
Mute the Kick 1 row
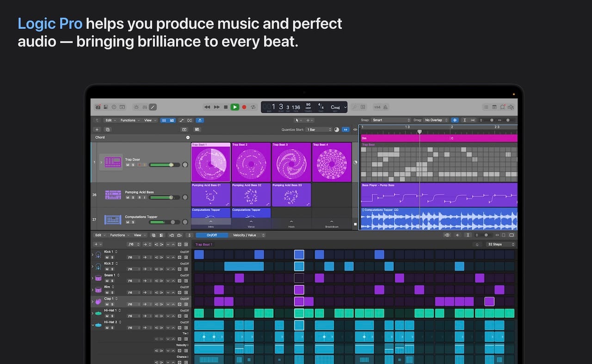pos(107,257)
